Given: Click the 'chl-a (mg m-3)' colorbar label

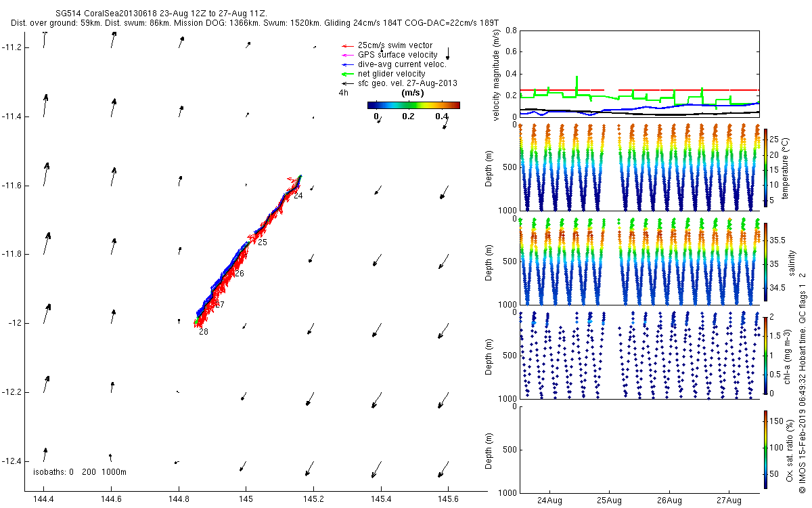Looking at the screenshot, I should click(x=788, y=356).
